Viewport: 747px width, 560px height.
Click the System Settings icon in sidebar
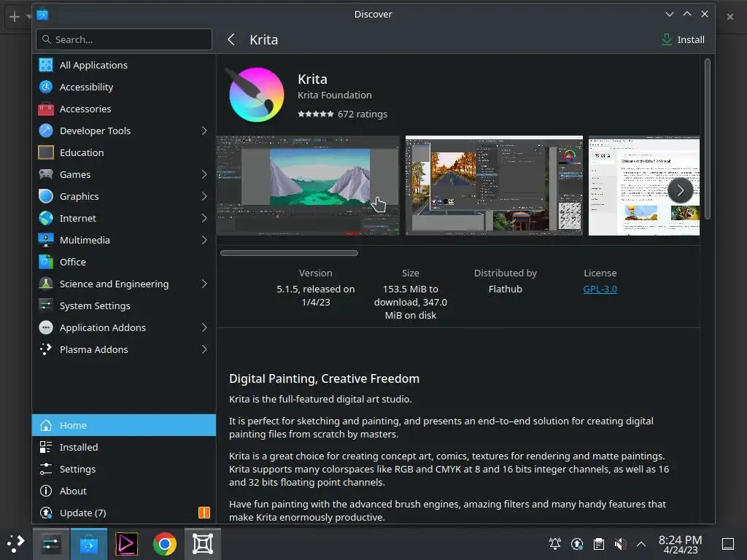tap(46, 306)
